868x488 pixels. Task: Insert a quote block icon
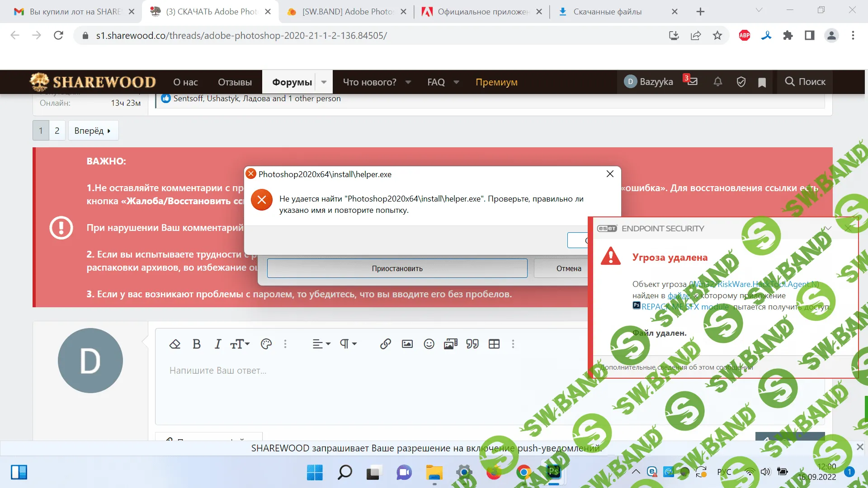472,344
